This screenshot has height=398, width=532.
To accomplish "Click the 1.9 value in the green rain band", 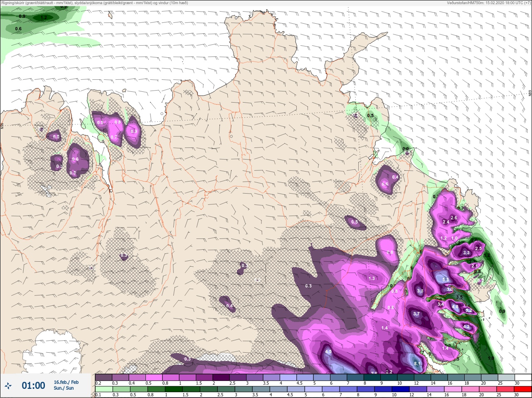I will [x=491, y=359].
